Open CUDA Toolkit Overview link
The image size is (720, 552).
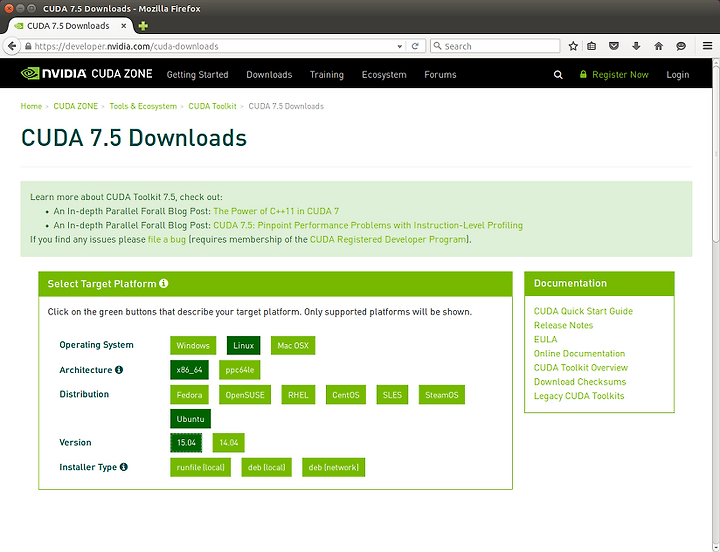tap(580, 367)
